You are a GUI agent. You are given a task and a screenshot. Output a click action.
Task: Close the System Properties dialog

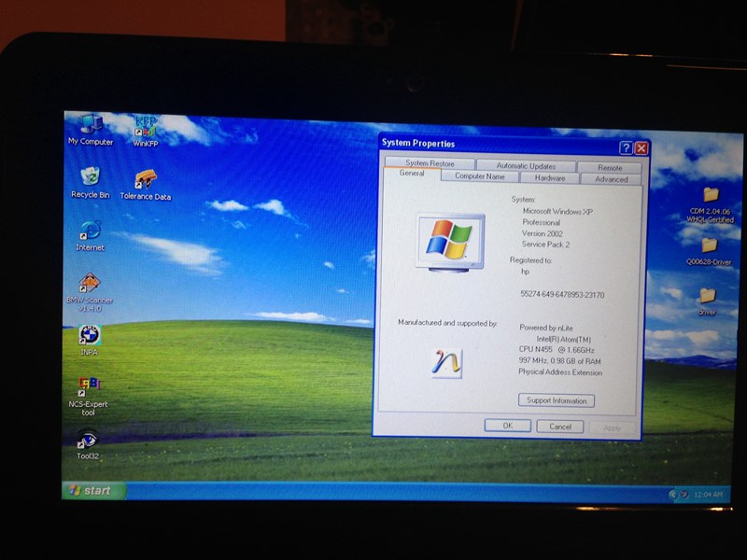[x=641, y=148]
